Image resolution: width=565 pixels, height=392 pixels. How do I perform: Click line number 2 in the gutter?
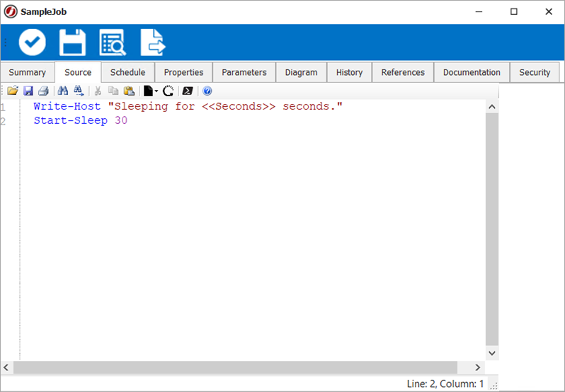(3, 121)
